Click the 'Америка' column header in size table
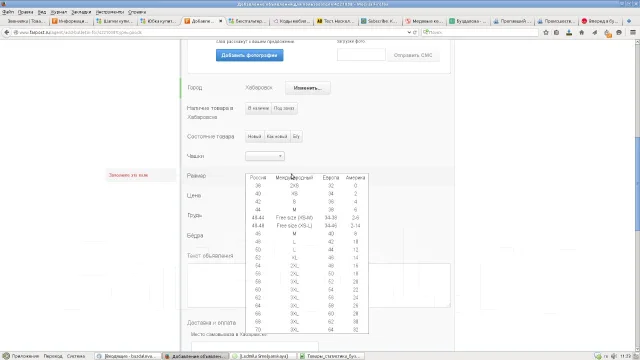Screen dimensions: 640x360 pos(356,178)
